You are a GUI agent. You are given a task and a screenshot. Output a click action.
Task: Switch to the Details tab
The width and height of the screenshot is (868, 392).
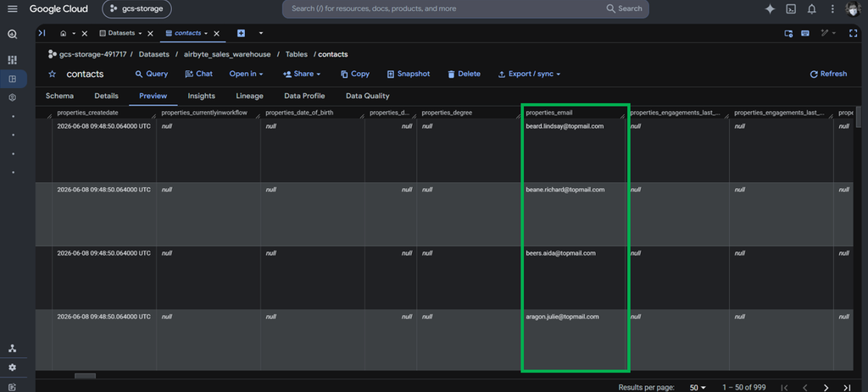click(x=106, y=96)
